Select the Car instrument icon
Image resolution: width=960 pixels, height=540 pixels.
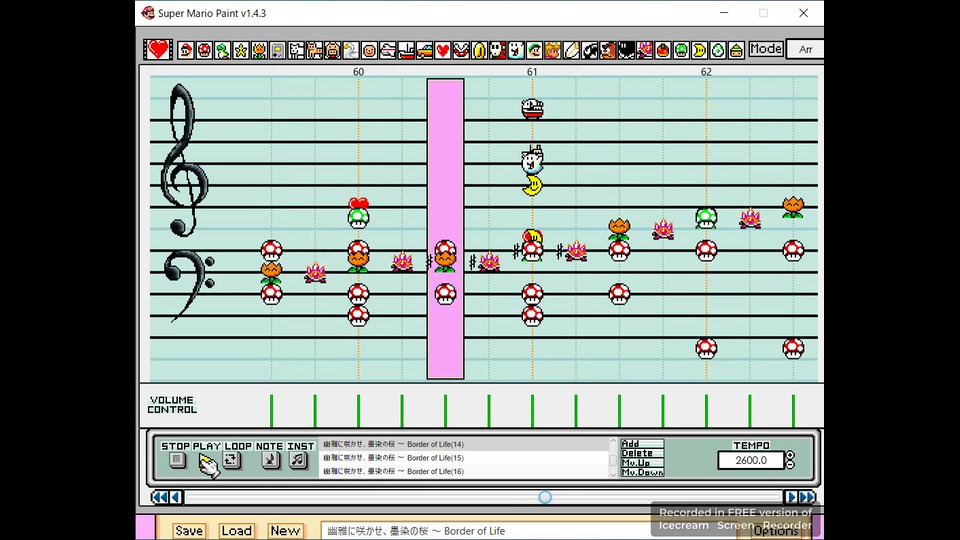(x=424, y=50)
